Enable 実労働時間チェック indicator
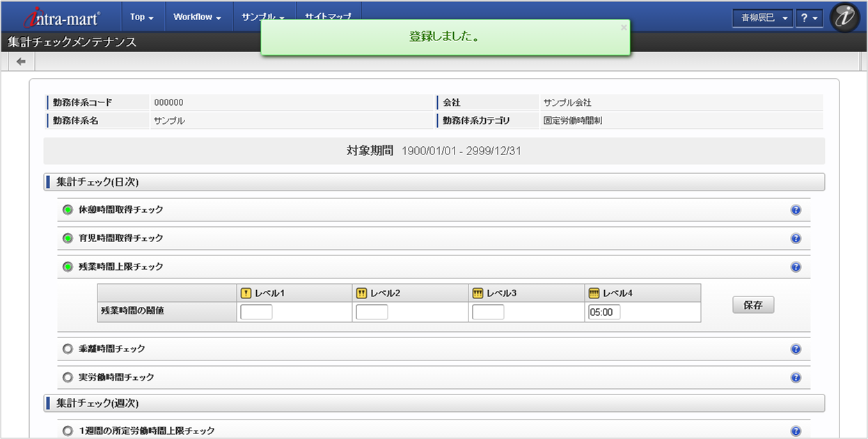This screenshot has width=868, height=439. pos(68,377)
